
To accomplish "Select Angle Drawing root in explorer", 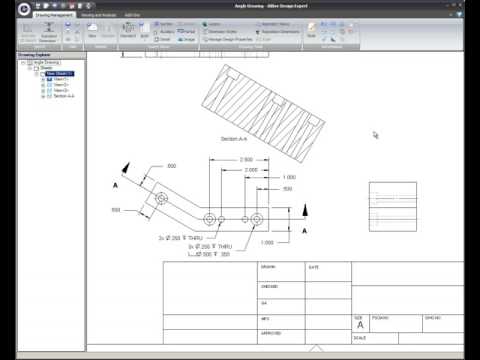I will (x=47, y=62).
